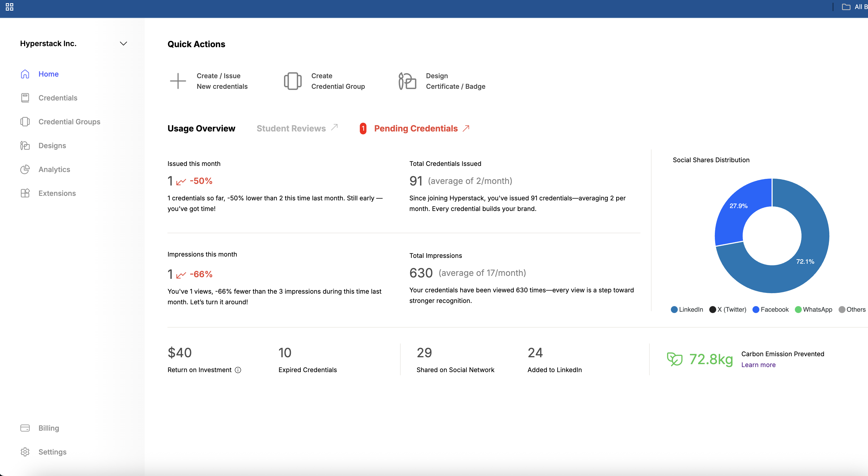Open Credentials via its sidebar icon
This screenshot has width=868, height=476.
[x=25, y=98]
